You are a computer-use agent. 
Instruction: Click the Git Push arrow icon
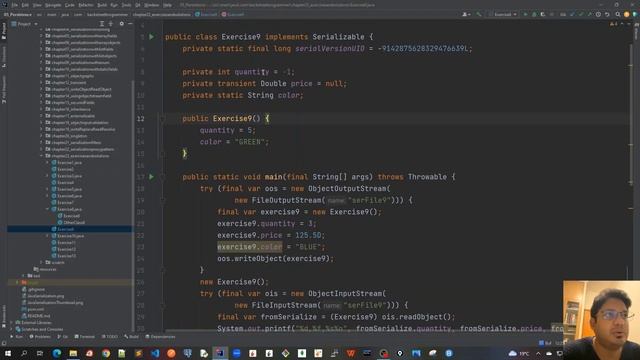pos(589,14)
